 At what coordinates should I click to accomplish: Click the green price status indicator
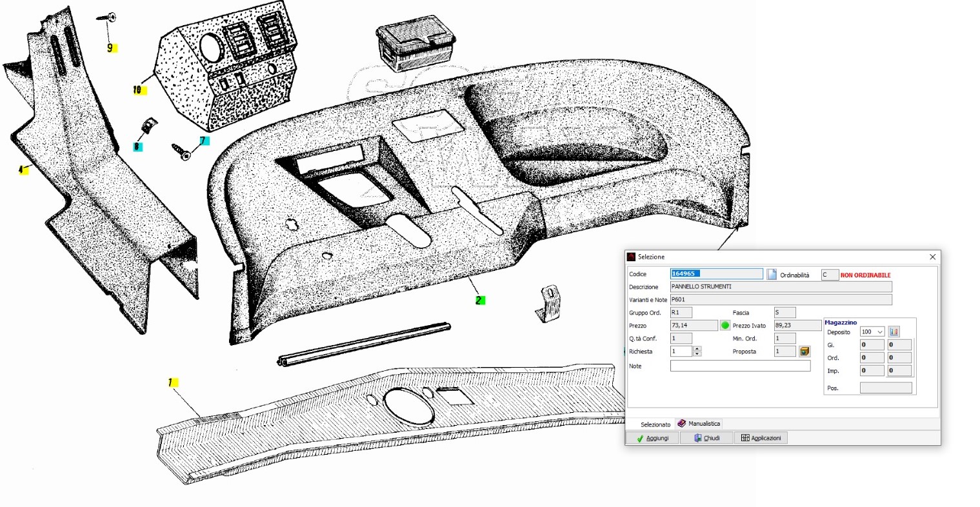pyautogui.click(x=725, y=326)
